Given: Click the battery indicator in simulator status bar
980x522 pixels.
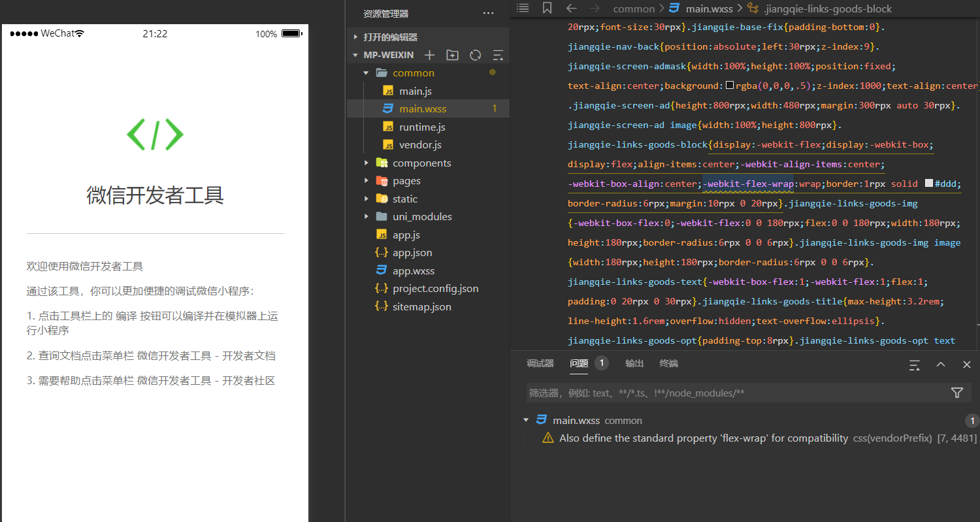Looking at the screenshot, I should pos(292,33).
